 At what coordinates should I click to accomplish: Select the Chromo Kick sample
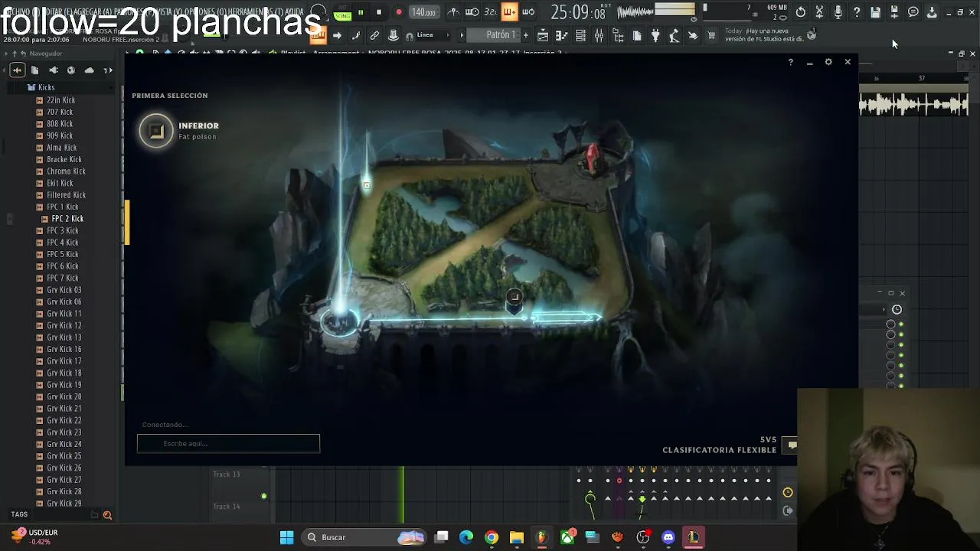point(65,171)
